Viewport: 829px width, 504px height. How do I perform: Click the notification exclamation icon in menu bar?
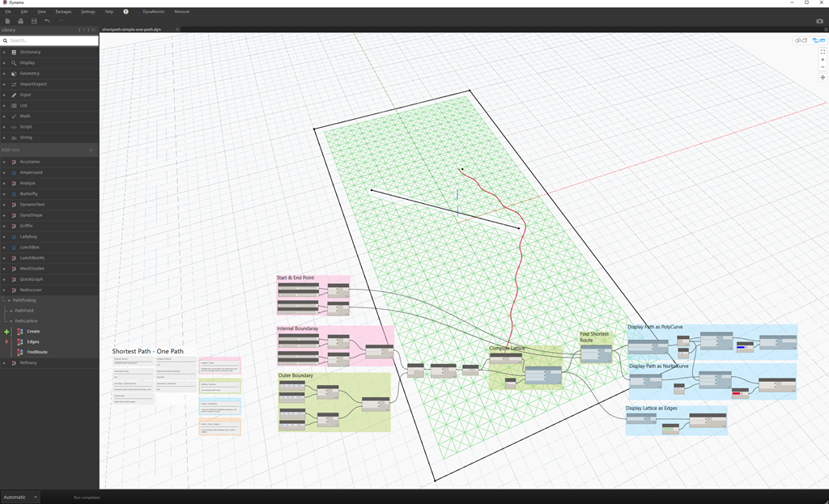[x=125, y=11]
